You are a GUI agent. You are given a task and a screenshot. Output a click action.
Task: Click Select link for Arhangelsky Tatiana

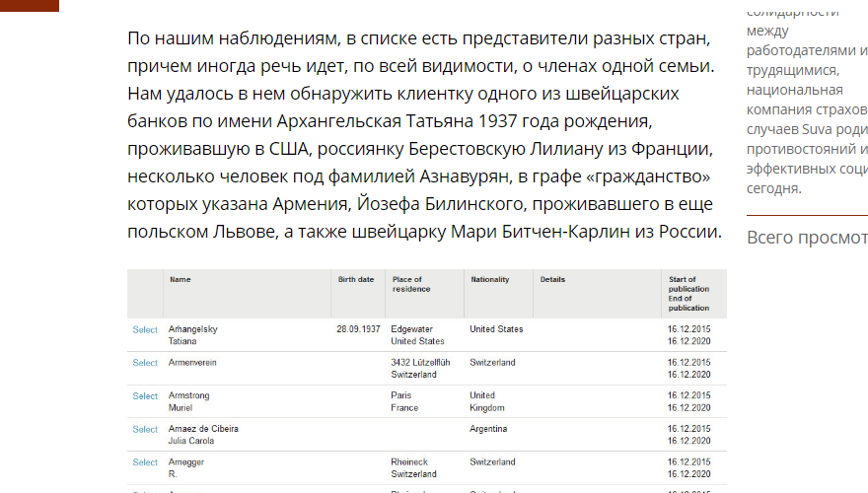pos(145,329)
